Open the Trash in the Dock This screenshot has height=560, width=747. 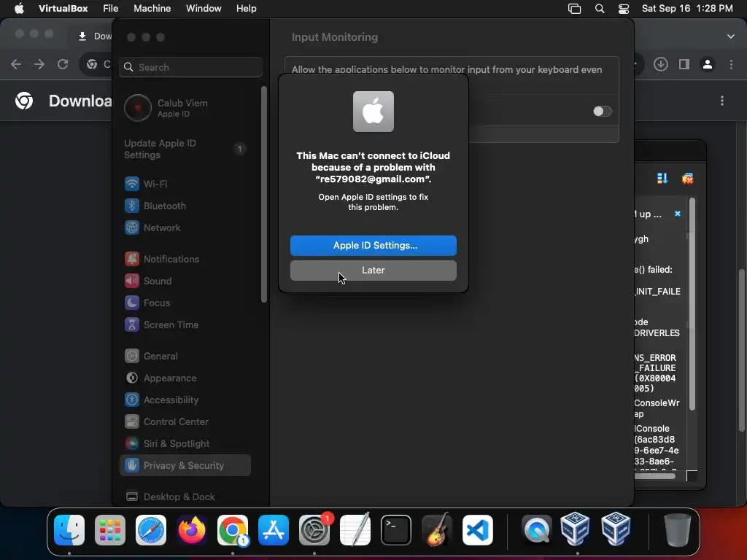(x=678, y=530)
